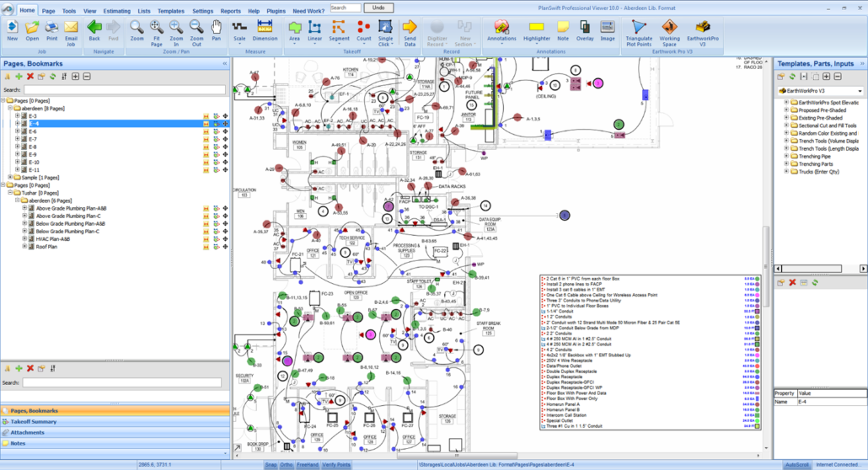The image size is (868, 470).
Task: Choose the Count takeoff tool
Action: point(363,30)
